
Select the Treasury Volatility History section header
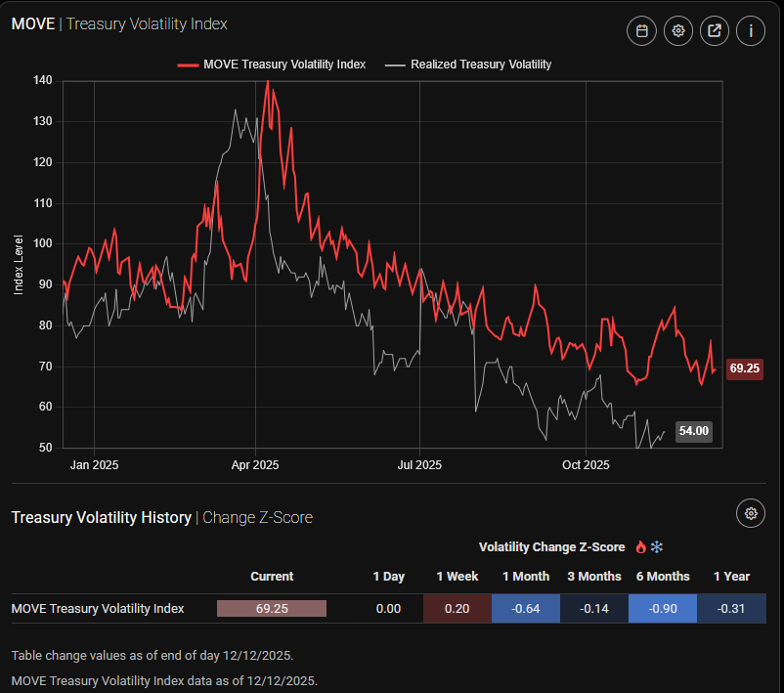101,517
